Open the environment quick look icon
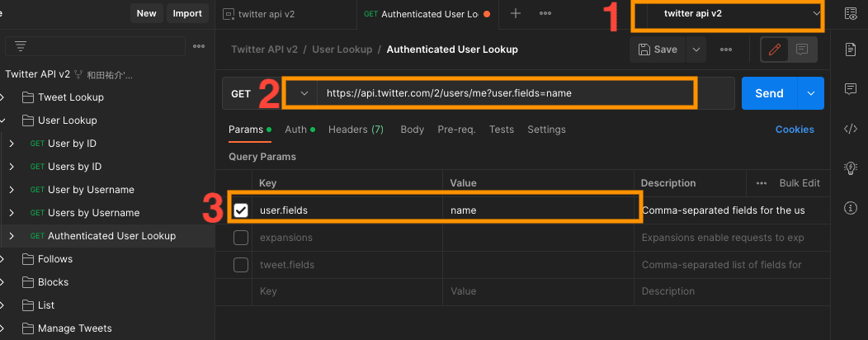 [851, 14]
